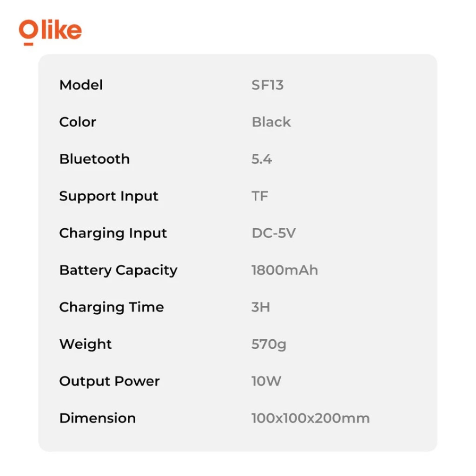Click the Battery Capacity label

click(x=118, y=270)
